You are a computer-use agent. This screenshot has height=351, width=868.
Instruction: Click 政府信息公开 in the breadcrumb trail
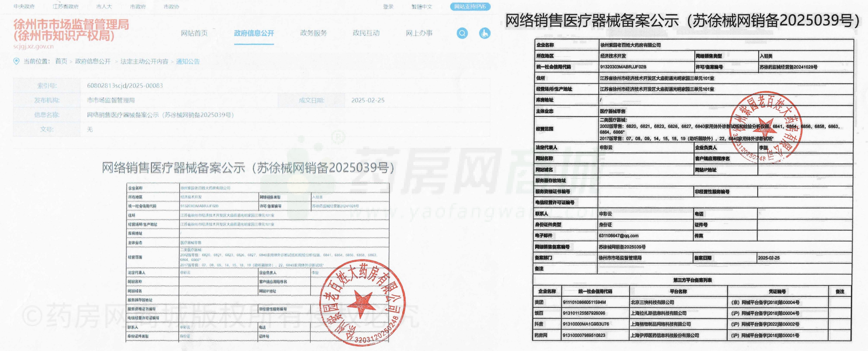pyautogui.click(x=93, y=61)
